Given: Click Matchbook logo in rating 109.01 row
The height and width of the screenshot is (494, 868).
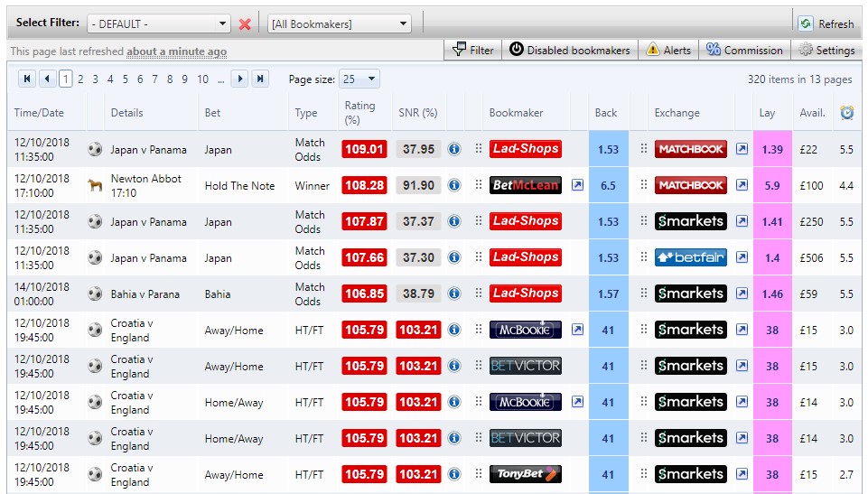Looking at the screenshot, I should pos(690,149).
